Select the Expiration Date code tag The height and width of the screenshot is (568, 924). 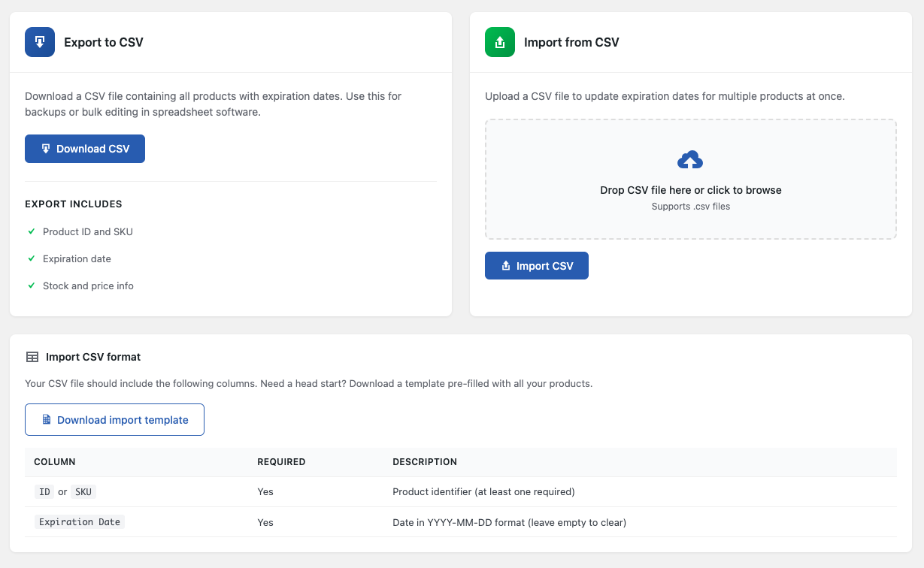[x=80, y=522]
